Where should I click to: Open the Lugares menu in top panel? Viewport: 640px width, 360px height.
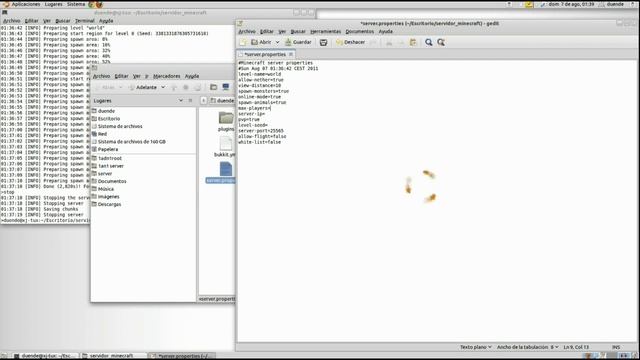(x=53, y=4)
